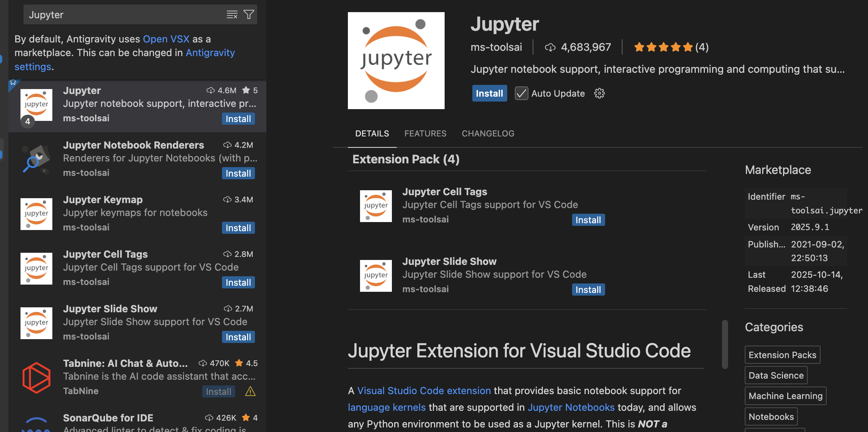Screen dimensions: 868x432
Task: Open the CHANGELOG tab
Action: 487,133
